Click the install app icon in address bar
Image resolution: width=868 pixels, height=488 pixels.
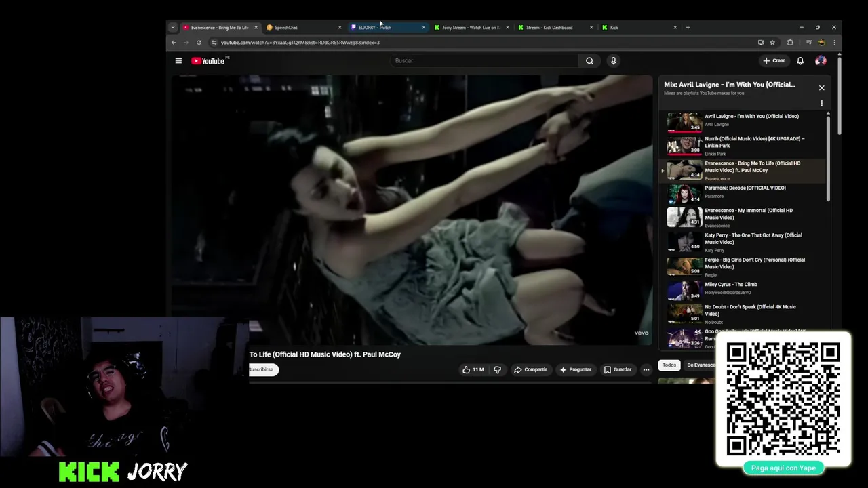point(761,43)
